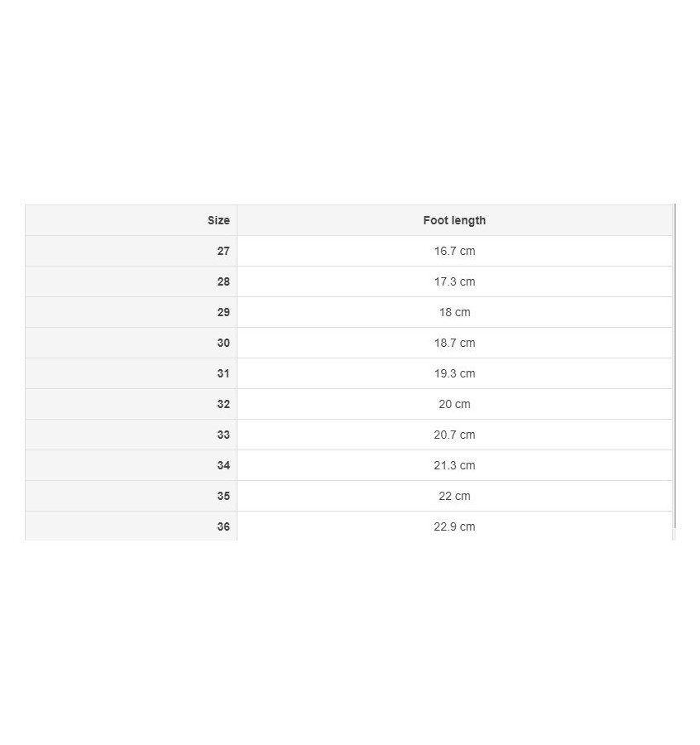The height and width of the screenshot is (745, 700).
Task: Select the size 30 row label
Action: coord(223,343)
